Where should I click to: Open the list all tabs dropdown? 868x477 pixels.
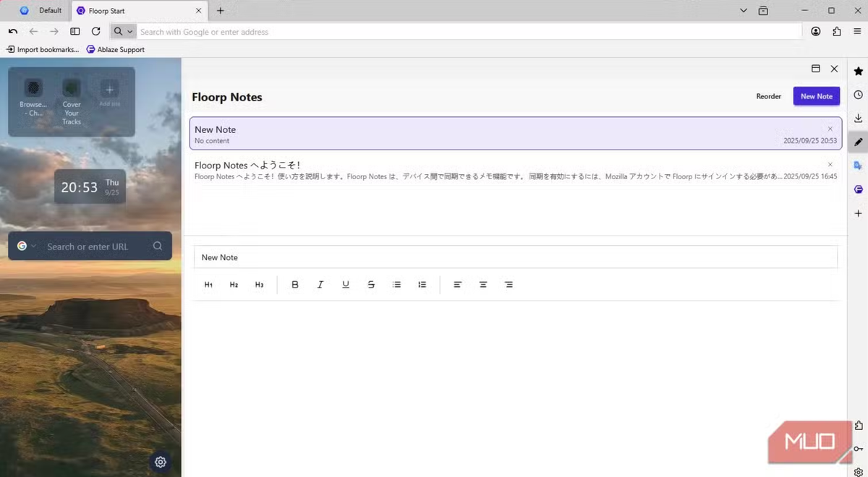click(x=744, y=11)
